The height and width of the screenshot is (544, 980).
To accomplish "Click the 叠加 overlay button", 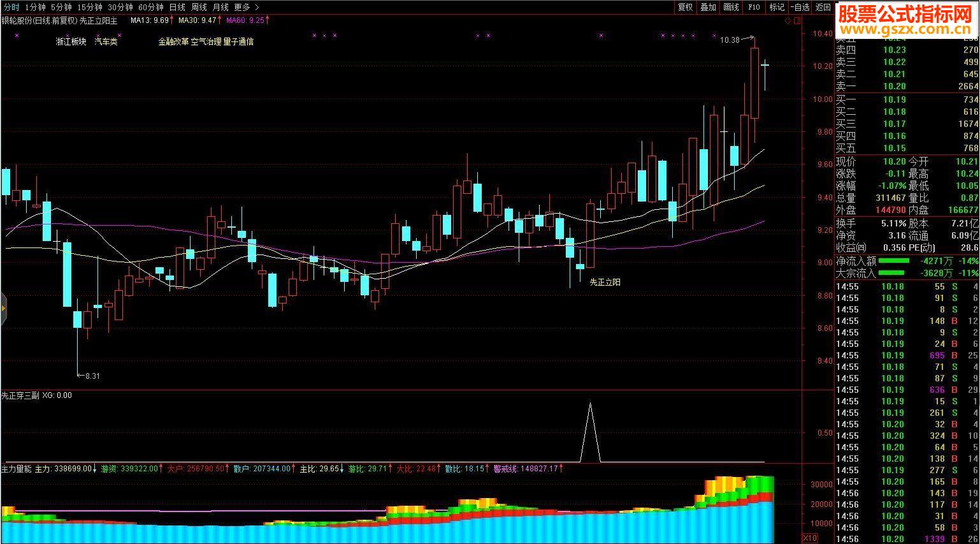I will tap(708, 7).
